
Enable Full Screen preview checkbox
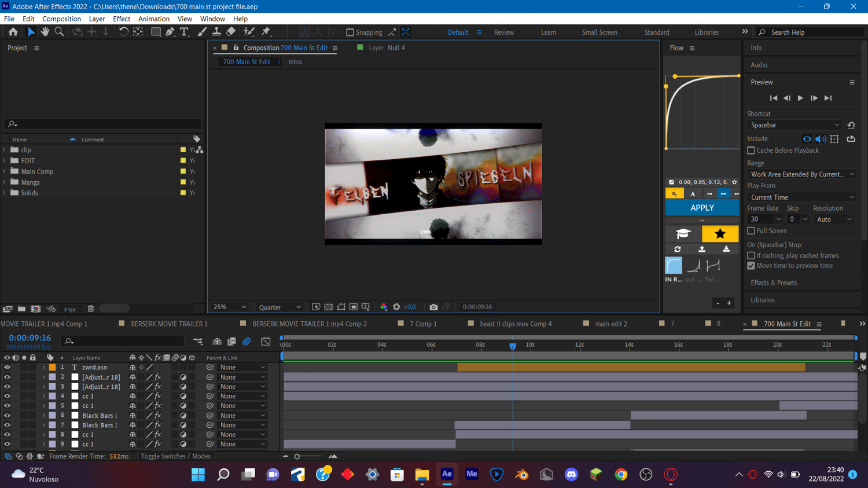coord(751,231)
